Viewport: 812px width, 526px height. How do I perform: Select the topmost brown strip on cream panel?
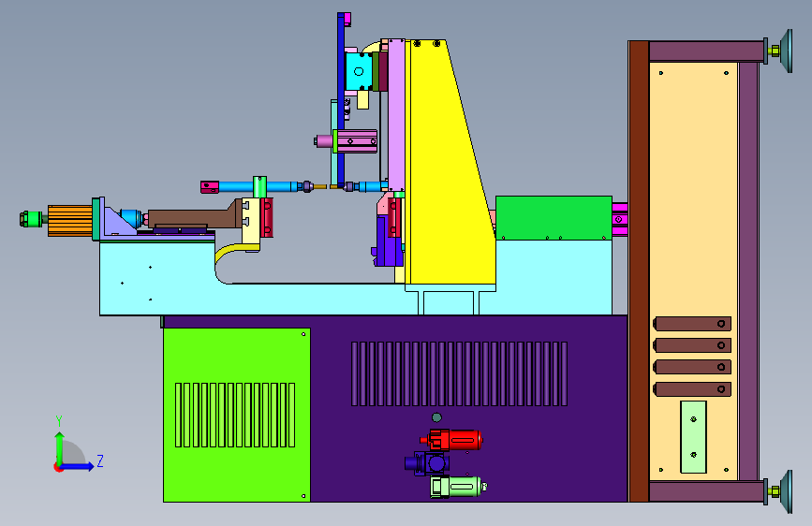click(692, 324)
